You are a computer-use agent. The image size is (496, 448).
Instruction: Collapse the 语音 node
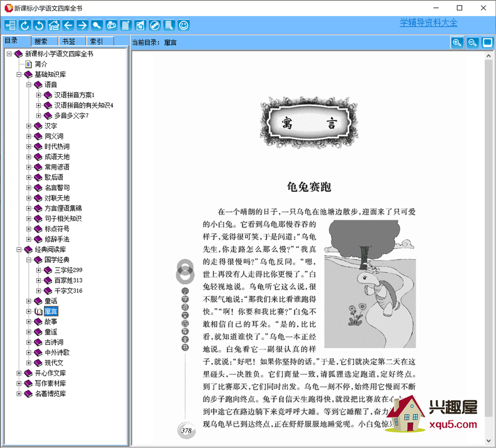click(29, 85)
